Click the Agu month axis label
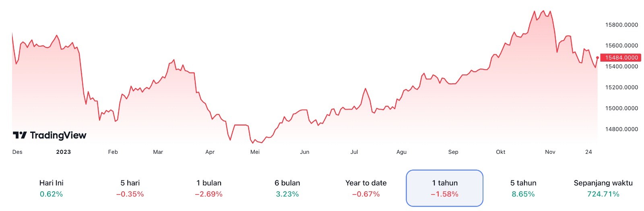This screenshot has width=644, height=211. click(401, 152)
